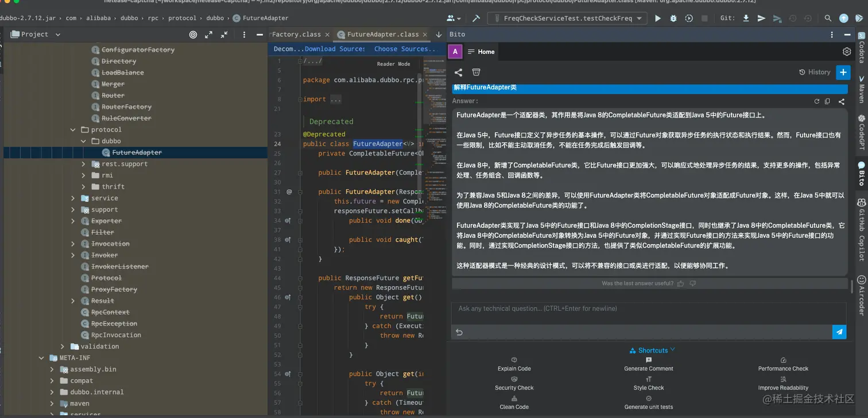Screen dimensions: 868x418
Task: Open Project panel options three-dot menu
Action: point(244,34)
